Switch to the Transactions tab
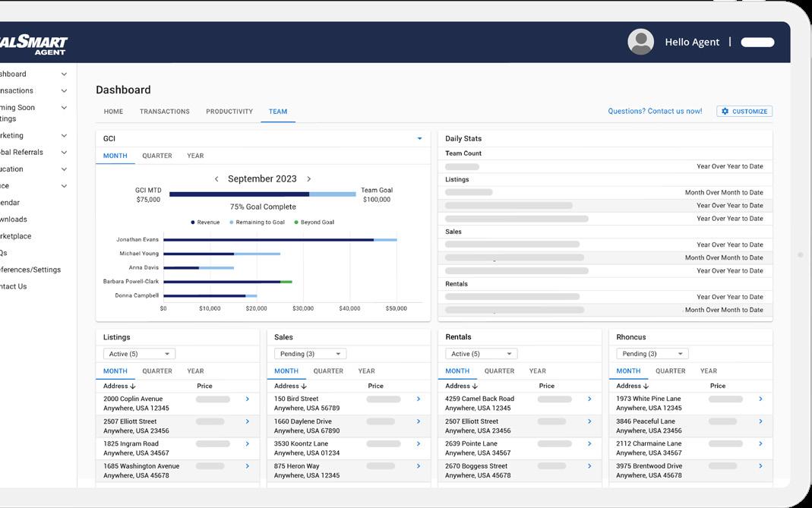Viewport: 812px width, 508px height. click(x=165, y=112)
